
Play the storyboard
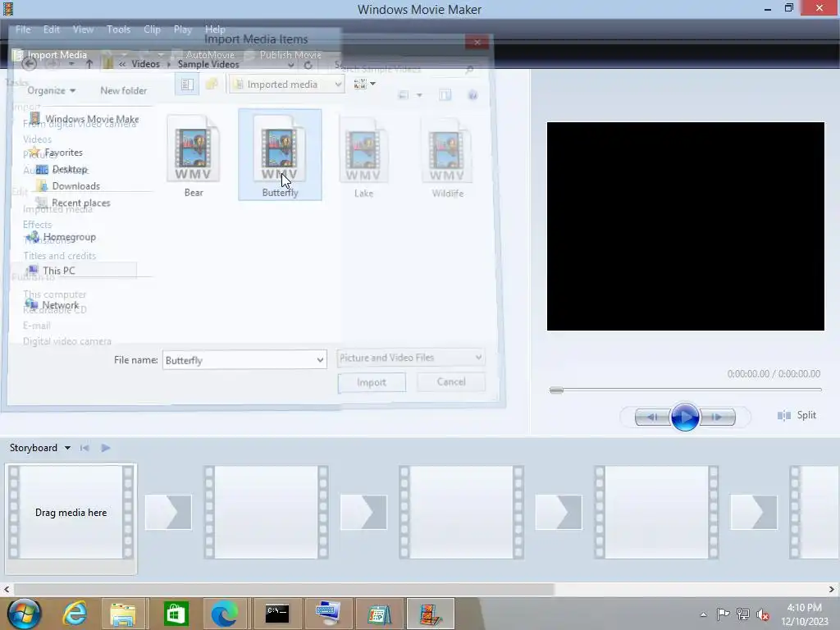click(106, 448)
